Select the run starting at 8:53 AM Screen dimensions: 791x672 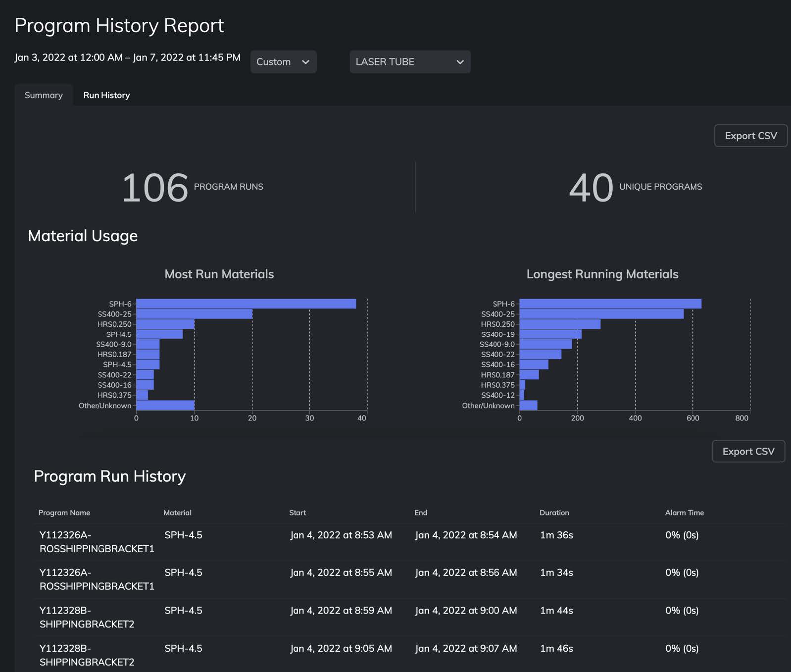(341, 535)
